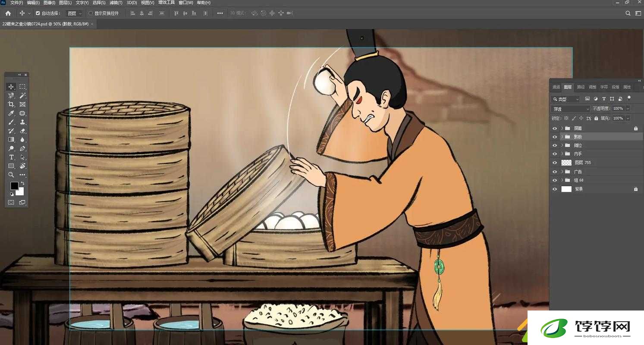Hide the 背景 layer
644x345 pixels.
[555, 189]
